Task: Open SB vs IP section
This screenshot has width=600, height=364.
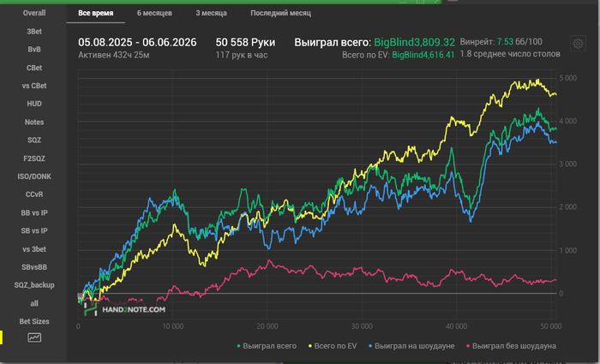Action: click(x=34, y=230)
